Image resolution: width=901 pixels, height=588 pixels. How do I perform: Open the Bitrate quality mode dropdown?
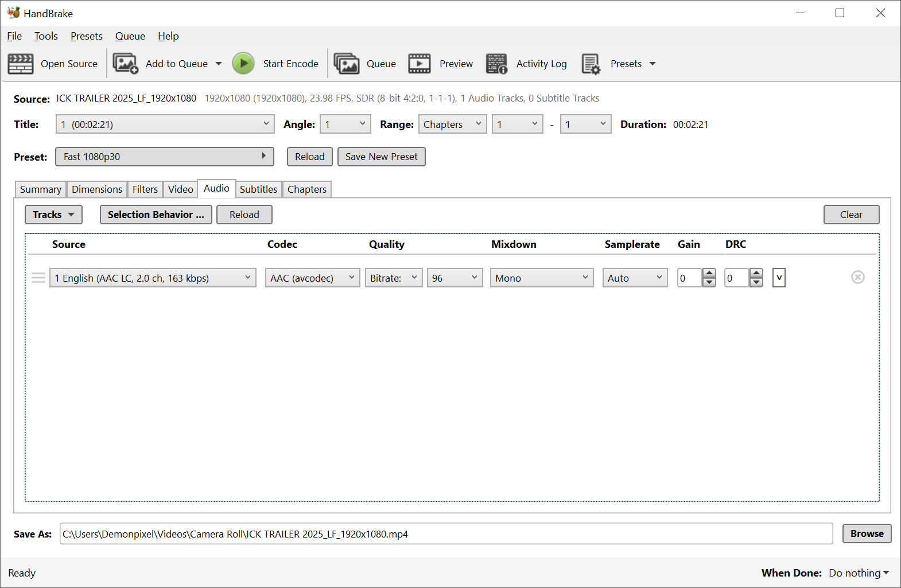tap(394, 278)
